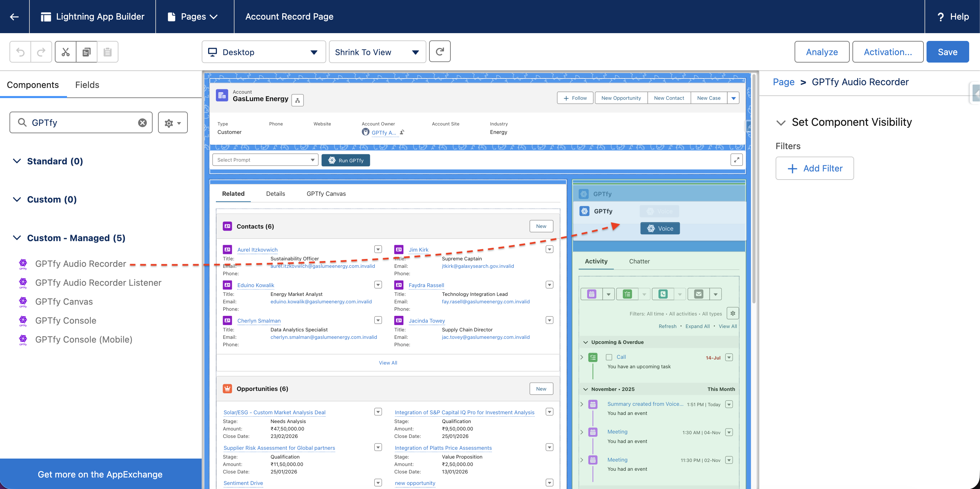Open the Desktop form factor dropdown
This screenshot has width=980, height=489.
point(264,52)
